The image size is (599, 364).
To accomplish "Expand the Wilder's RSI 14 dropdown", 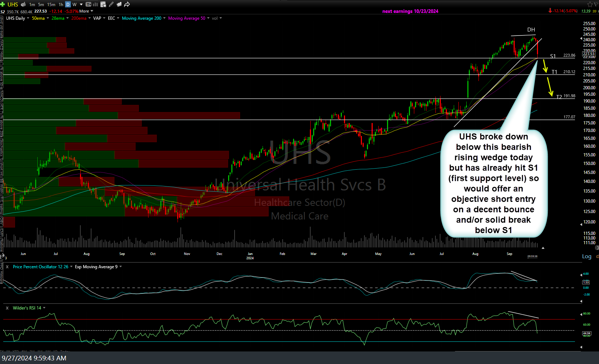I will [x=44, y=308].
